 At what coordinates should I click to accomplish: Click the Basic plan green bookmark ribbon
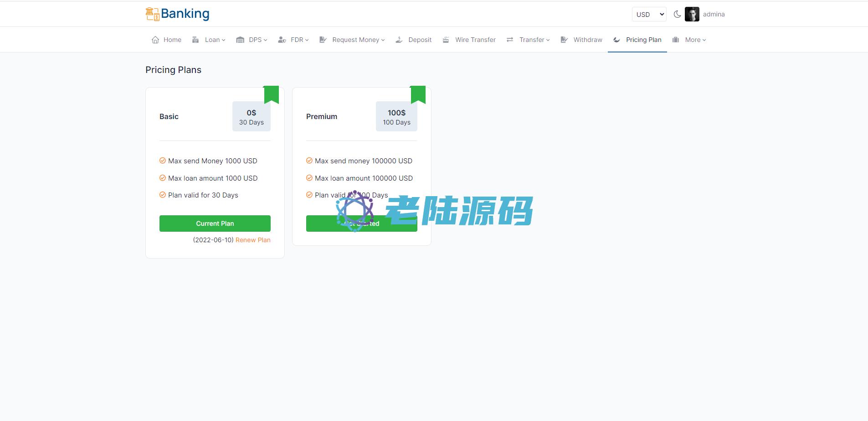(x=272, y=94)
